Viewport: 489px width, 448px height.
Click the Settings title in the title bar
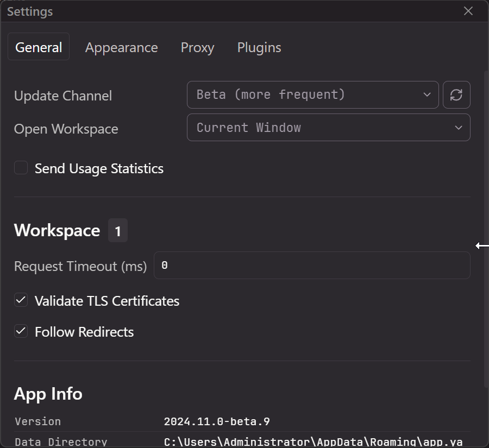(x=30, y=11)
